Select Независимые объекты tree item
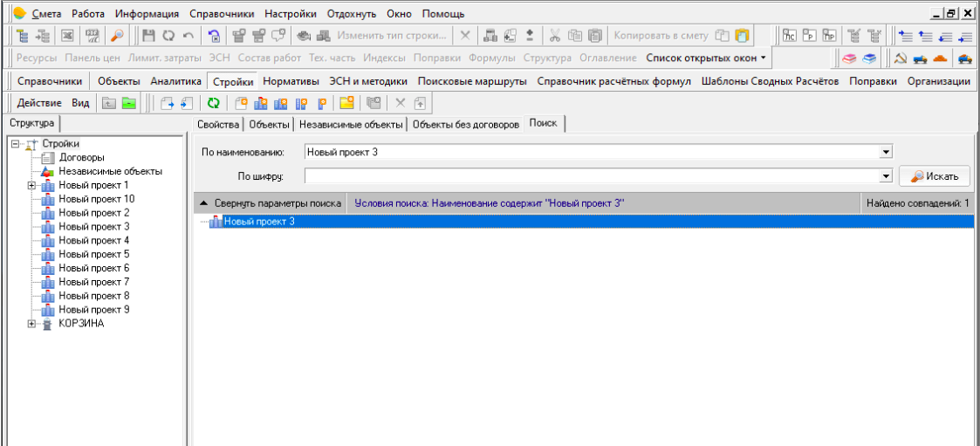The height and width of the screenshot is (446, 980). pyautogui.click(x=111, y=171)
